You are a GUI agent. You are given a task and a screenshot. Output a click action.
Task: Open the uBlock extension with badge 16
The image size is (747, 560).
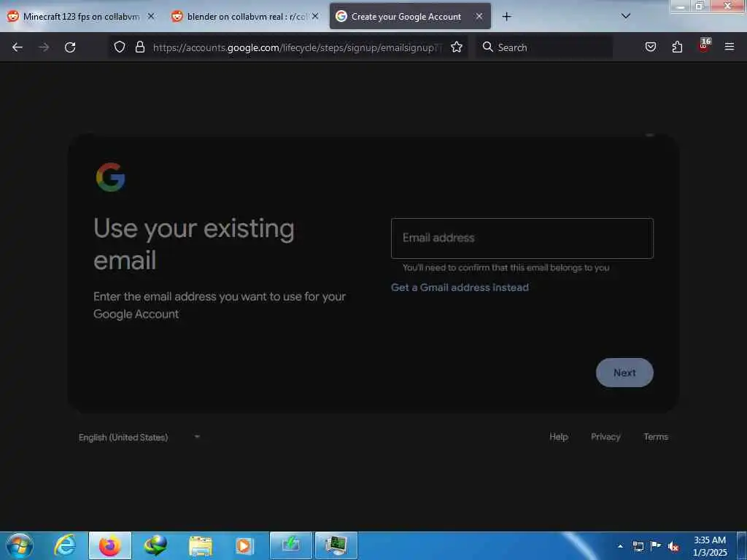[704, 46]
